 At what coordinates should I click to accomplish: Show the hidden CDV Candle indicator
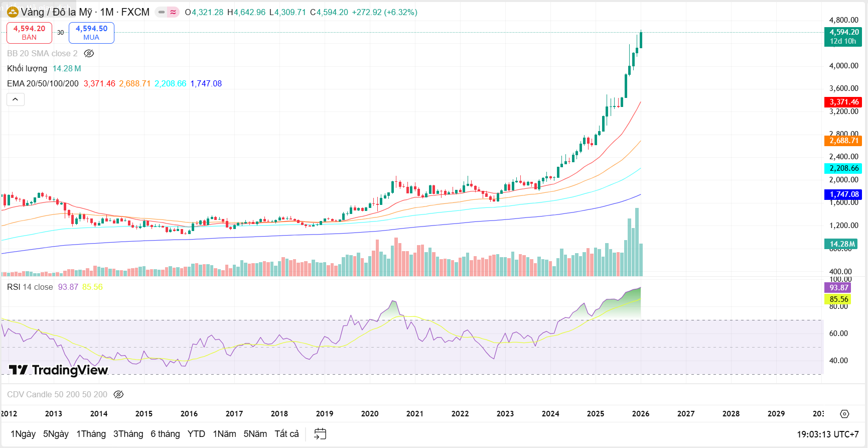point(118,395)
